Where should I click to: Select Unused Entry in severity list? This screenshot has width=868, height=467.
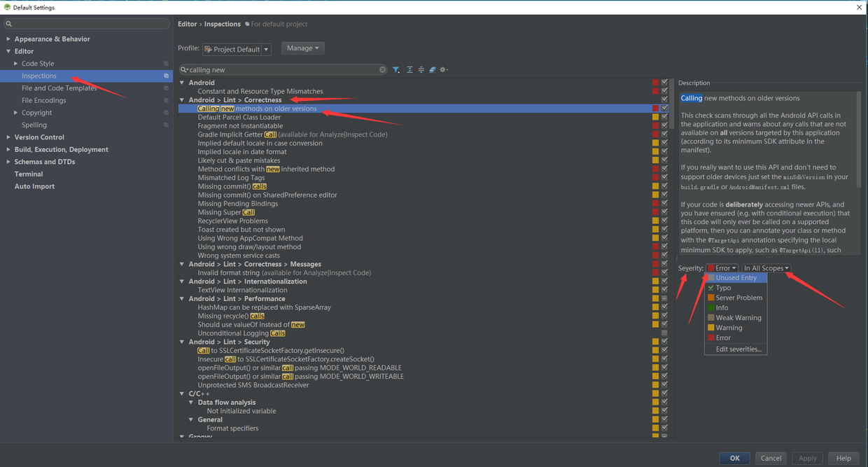pos(736,278)
